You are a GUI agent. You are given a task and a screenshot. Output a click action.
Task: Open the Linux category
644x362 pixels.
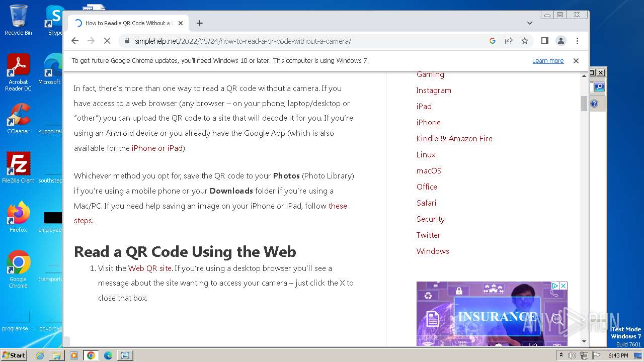(x=426, y=155)
